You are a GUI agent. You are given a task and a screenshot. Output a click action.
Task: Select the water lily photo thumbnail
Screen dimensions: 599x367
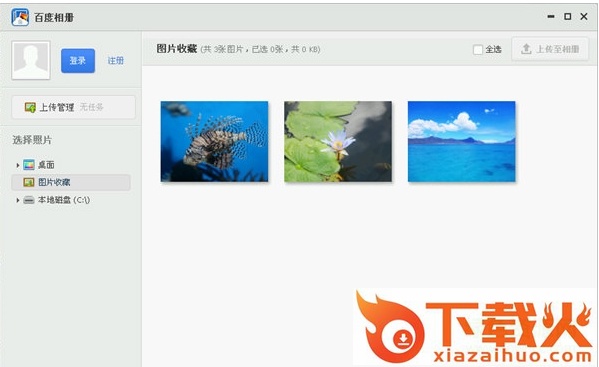click(338, 141)
